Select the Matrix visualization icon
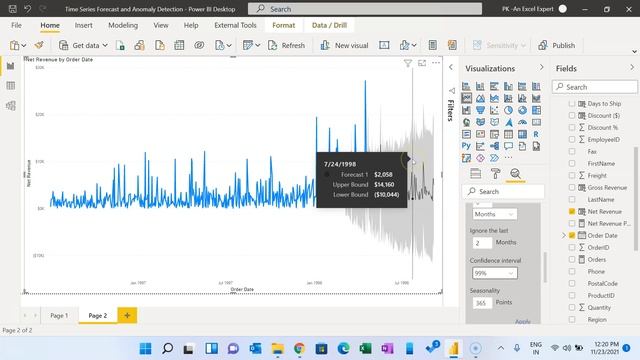640x360 pixels. (522, 134)
